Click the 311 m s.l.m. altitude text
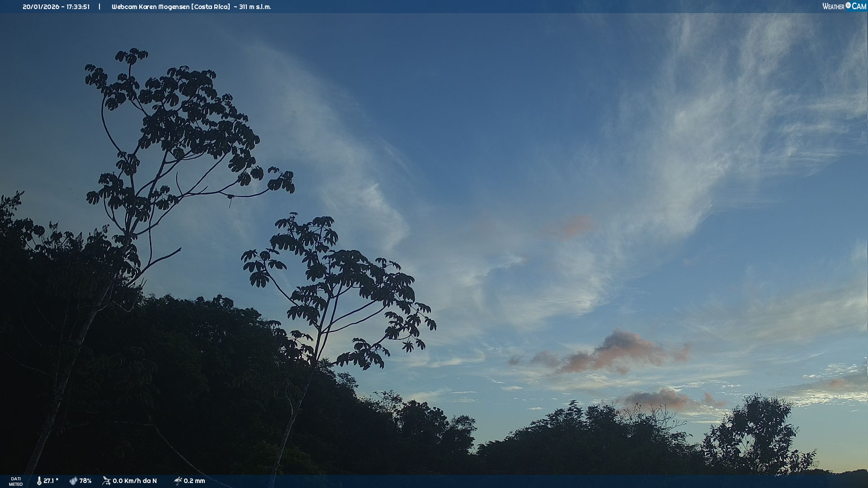 pyautogui.click(x=255, y=7)
